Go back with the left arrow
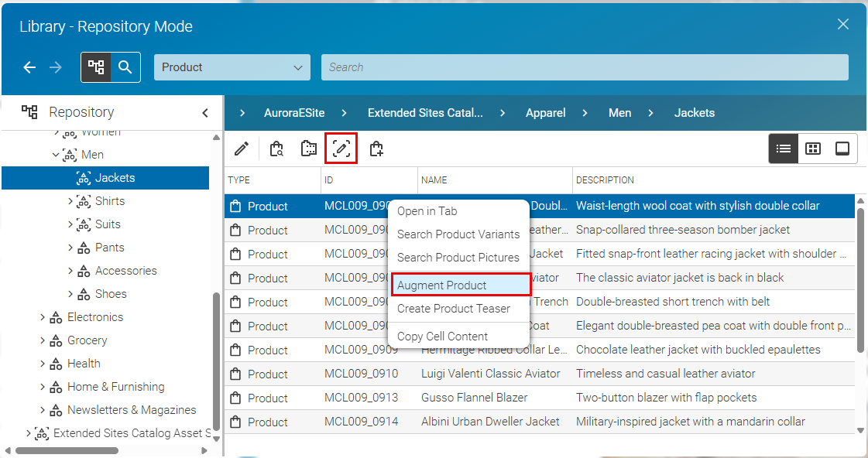This screenshot has height=458, width=868. pos(29,67)
